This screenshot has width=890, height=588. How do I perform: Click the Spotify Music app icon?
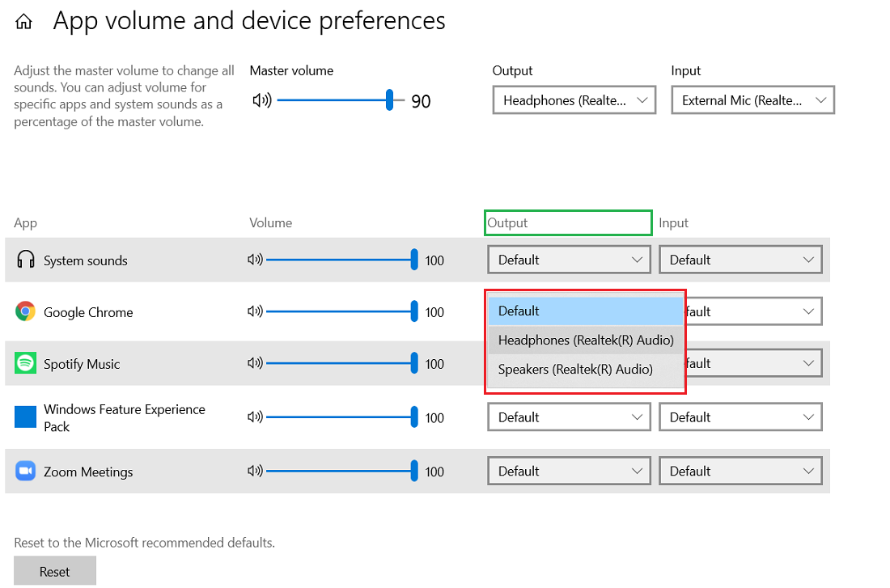26,363
